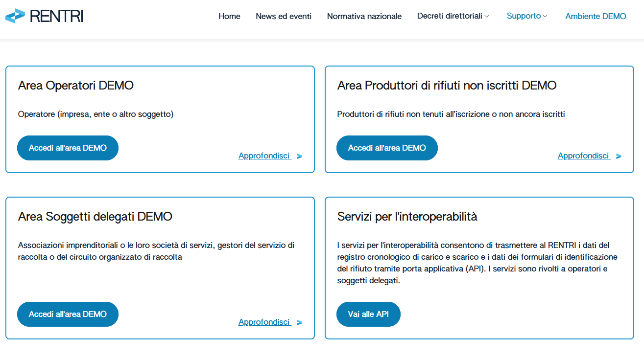
Task: Click the 'Area Soggetti delegati DEMO' heading
Action: pyautogui.click(x=95, y=217)
